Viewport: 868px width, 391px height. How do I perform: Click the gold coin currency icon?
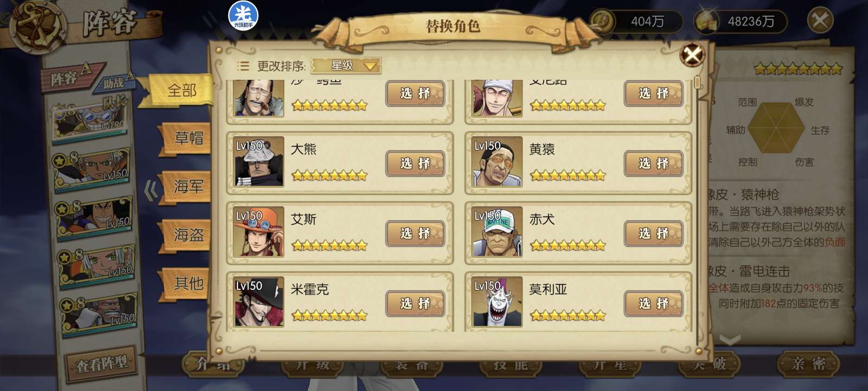602,22
